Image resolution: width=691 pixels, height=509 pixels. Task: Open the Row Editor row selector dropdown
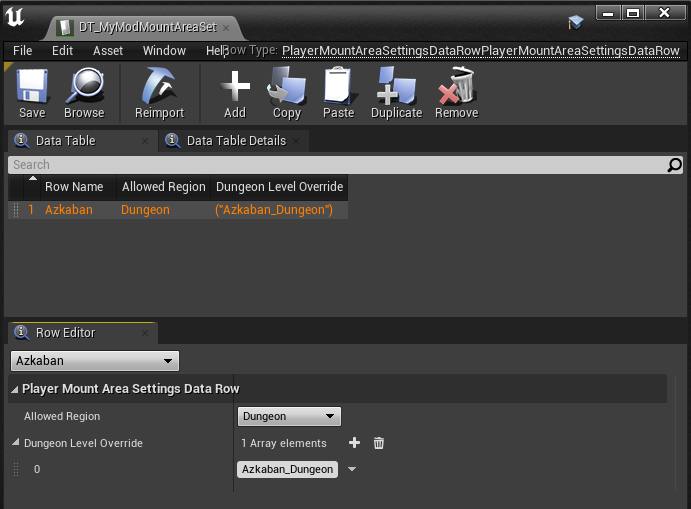click(95, 361)
